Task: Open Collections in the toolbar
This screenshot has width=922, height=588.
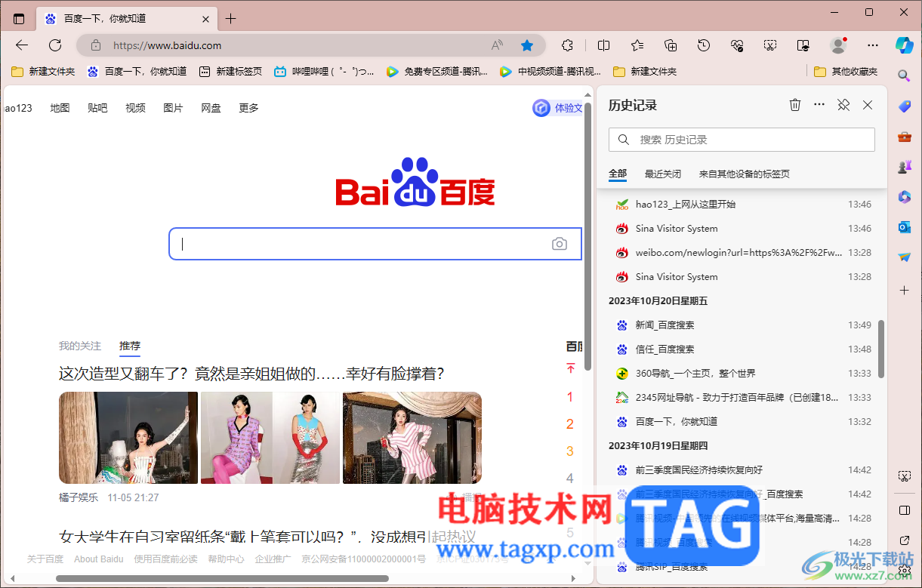Action: pos(670,45)
